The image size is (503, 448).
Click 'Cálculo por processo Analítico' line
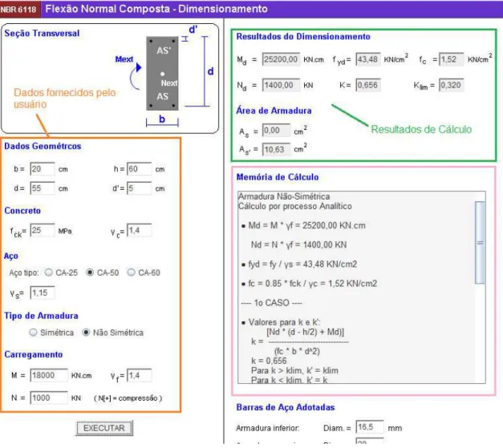[x=295, y=206]
